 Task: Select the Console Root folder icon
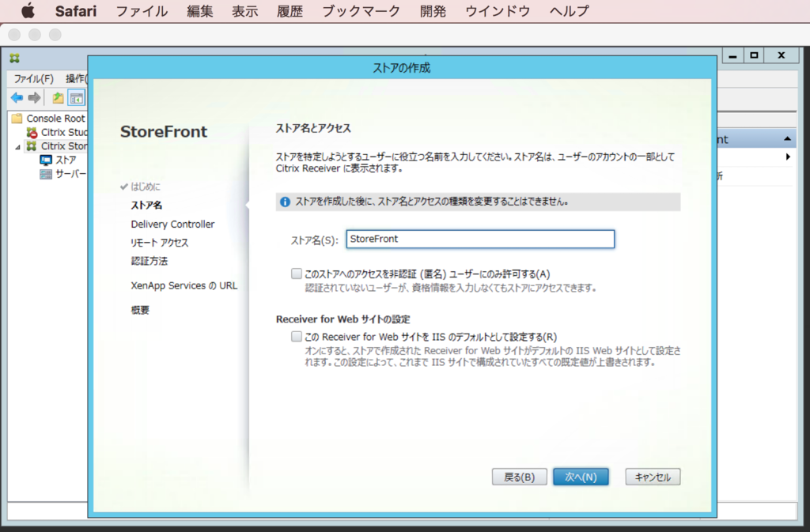pos(17,118)
